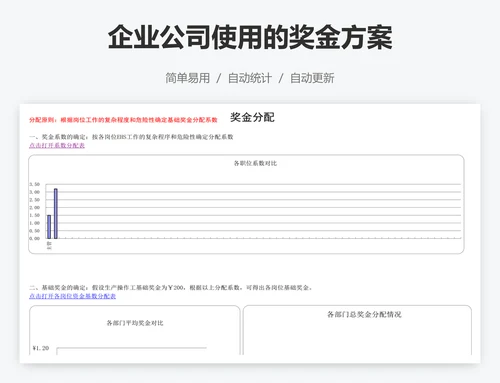Open the 点击打开各岗位资金基数分配表 hyperlink
The height and width of the screenshot is (383, 500).
(x=72, y=296)
